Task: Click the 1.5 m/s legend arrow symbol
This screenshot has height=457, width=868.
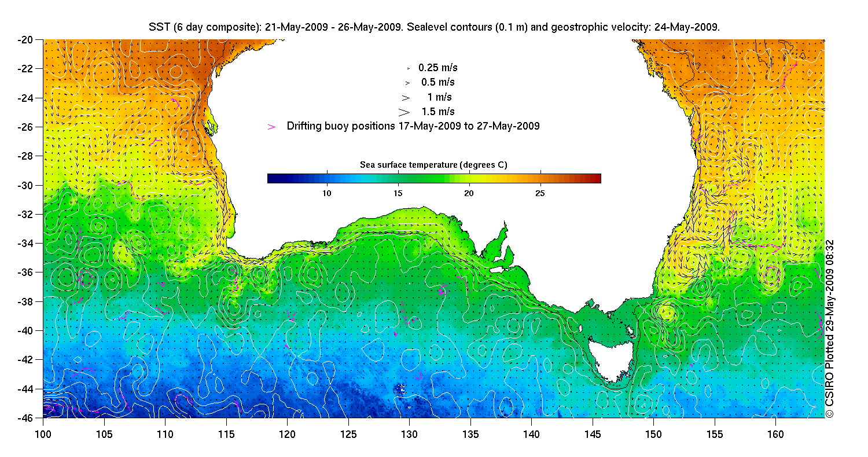Action: [x=404, y=112]
